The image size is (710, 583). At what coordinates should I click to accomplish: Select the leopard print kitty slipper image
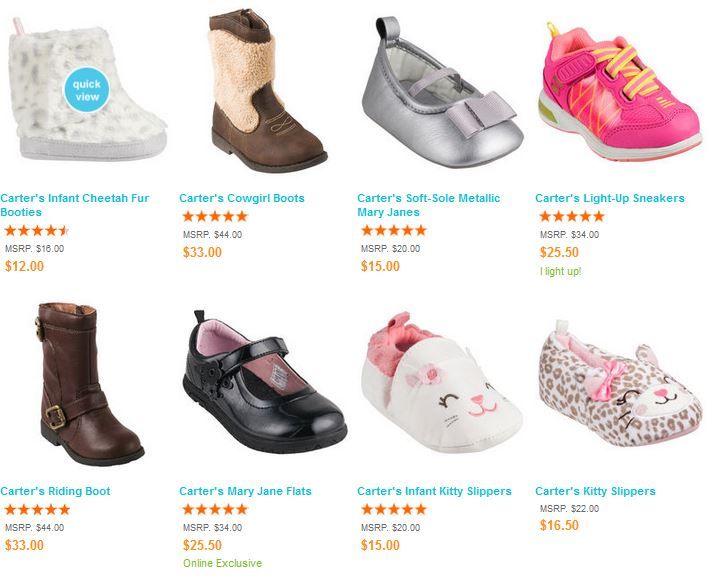620,384
